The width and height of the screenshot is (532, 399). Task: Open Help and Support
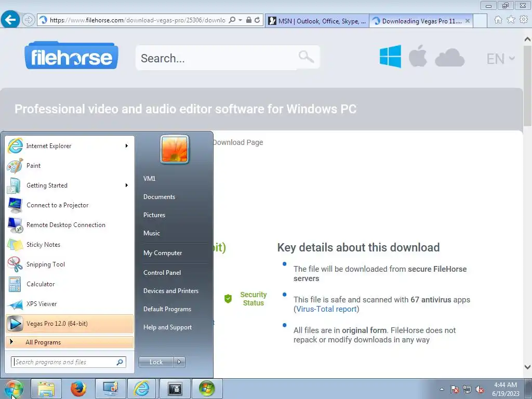pos(168,327)
